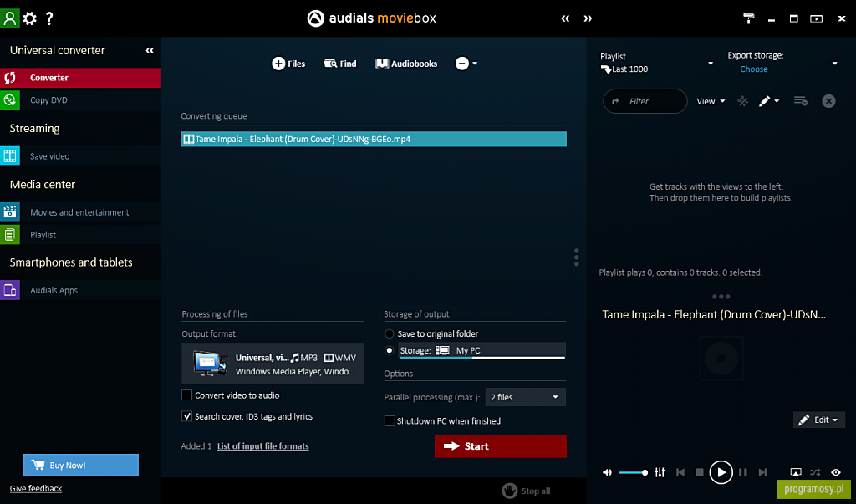Open settings gear icon
This screenshot has width=856, height=504.
point(30,18)
